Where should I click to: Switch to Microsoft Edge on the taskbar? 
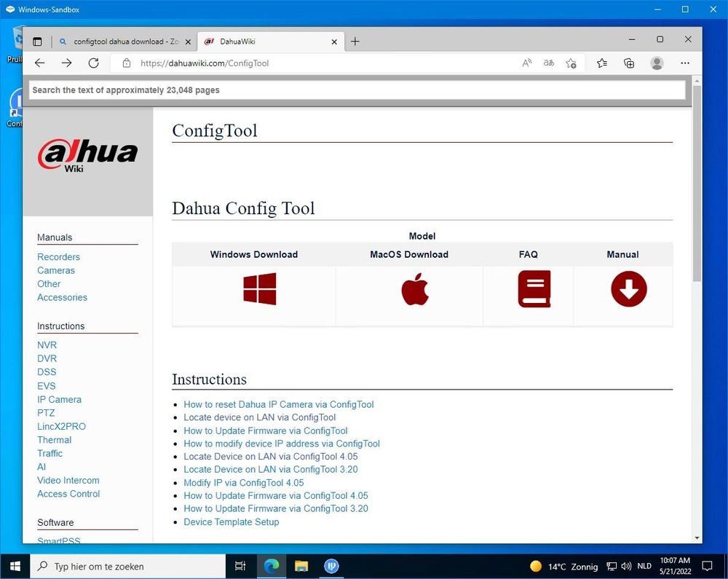272,566
